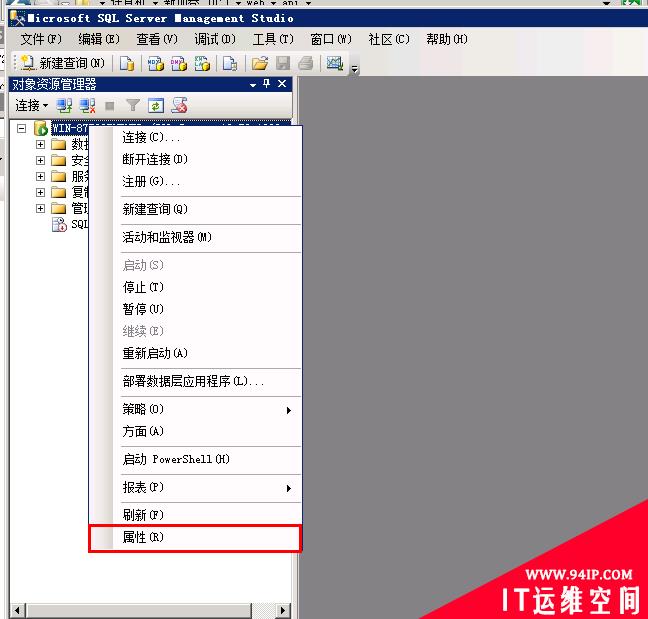The height and width of the screenshot is (619, 648).
Task: Choose 属性(R) in context menu
Action: (x=195, y=538)
